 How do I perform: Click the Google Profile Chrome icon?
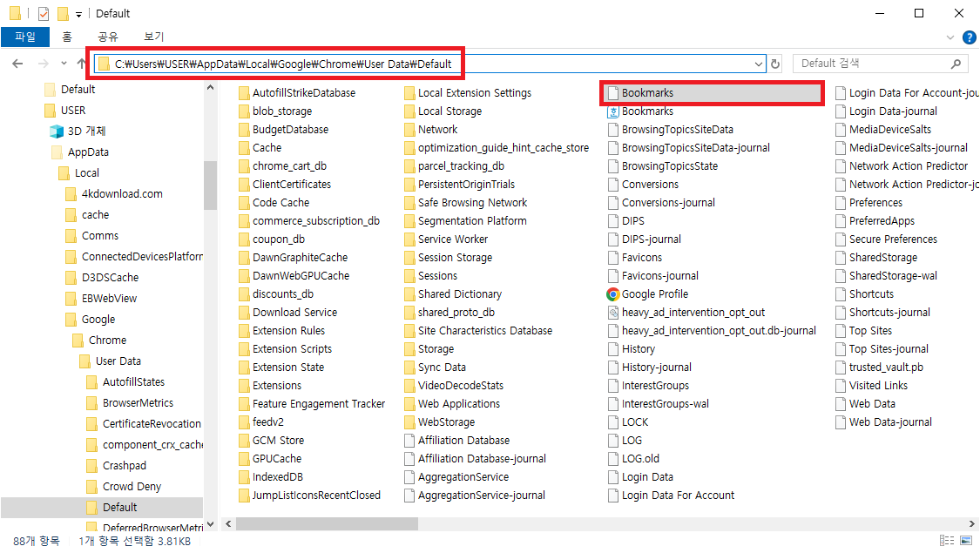click(613, 294)
